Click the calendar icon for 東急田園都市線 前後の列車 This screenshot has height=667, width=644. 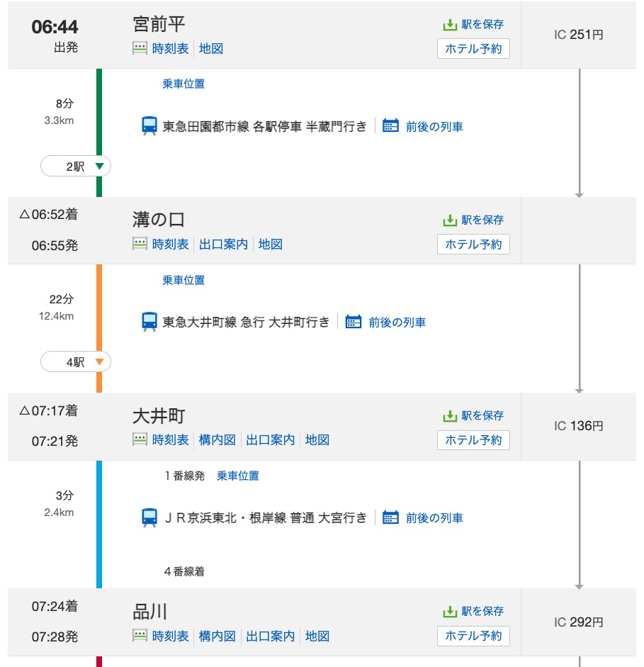tap(390, 126)
